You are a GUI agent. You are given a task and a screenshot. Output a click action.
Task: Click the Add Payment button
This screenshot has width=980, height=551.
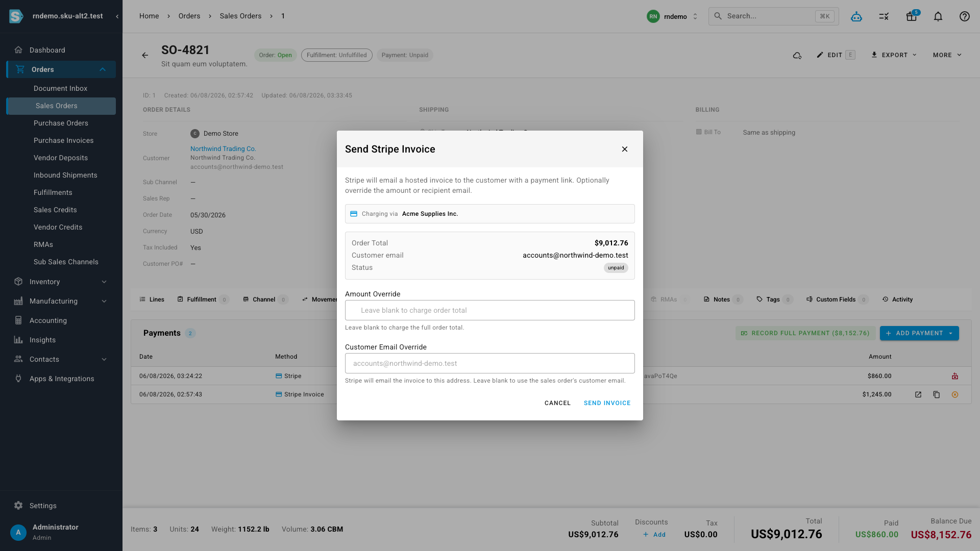pos(914,333)
